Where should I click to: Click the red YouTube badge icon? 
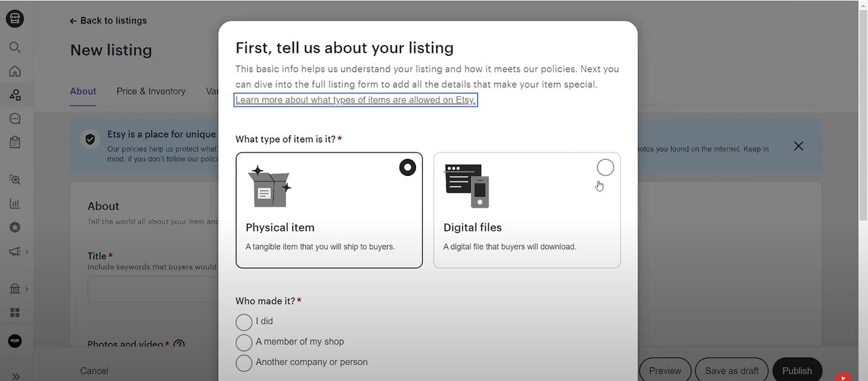[x=843, y=377]
